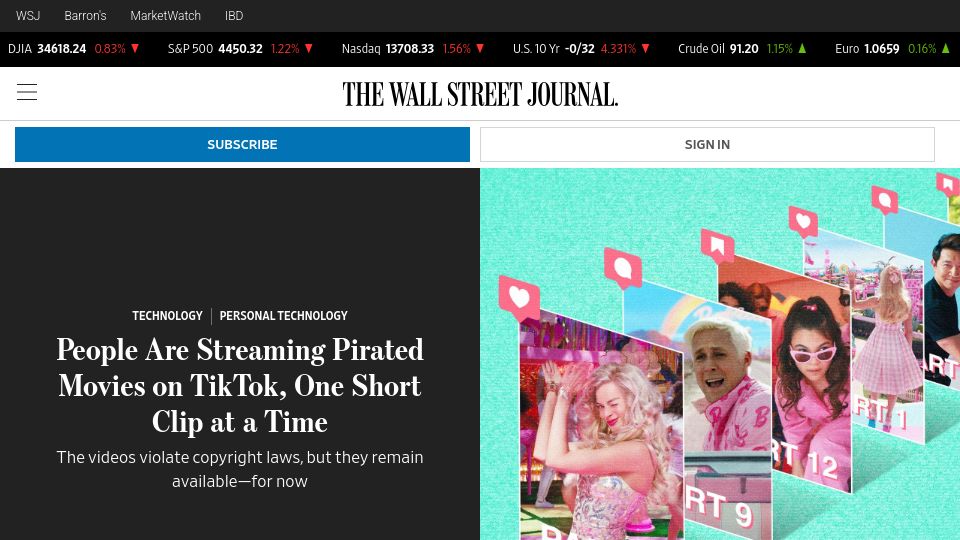Click the SIGN IN button
The width and height of the screenshot is (960, 540).
[707, 144]
